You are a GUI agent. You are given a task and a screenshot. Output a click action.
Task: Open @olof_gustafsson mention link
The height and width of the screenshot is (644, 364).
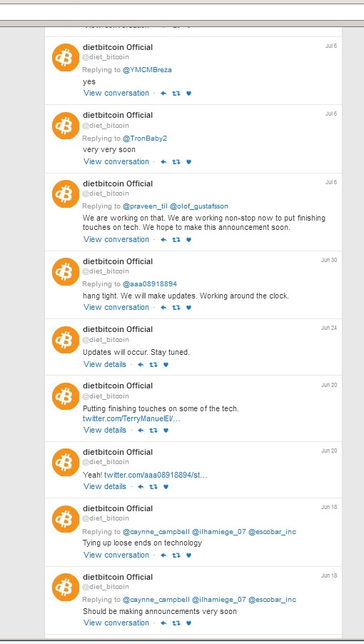199,206
